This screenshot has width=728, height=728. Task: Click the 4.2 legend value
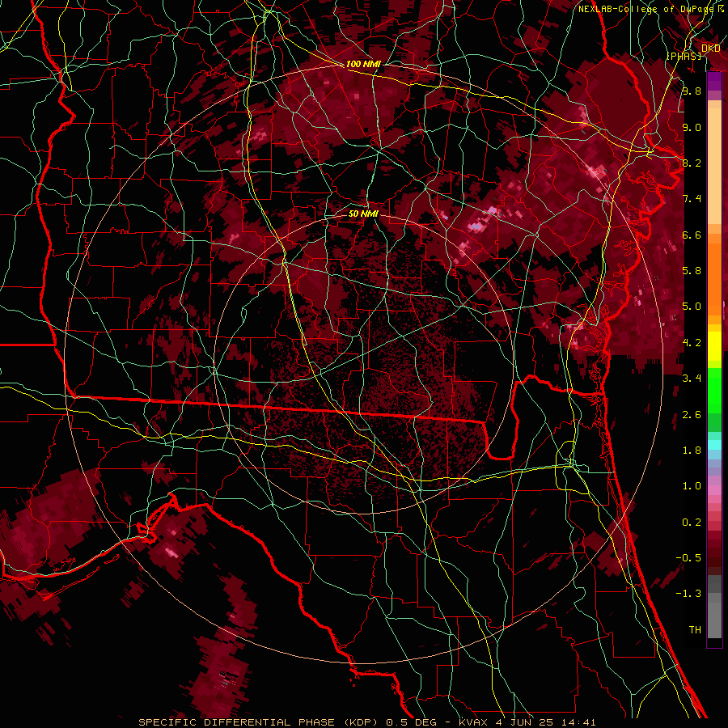(692, 343)
